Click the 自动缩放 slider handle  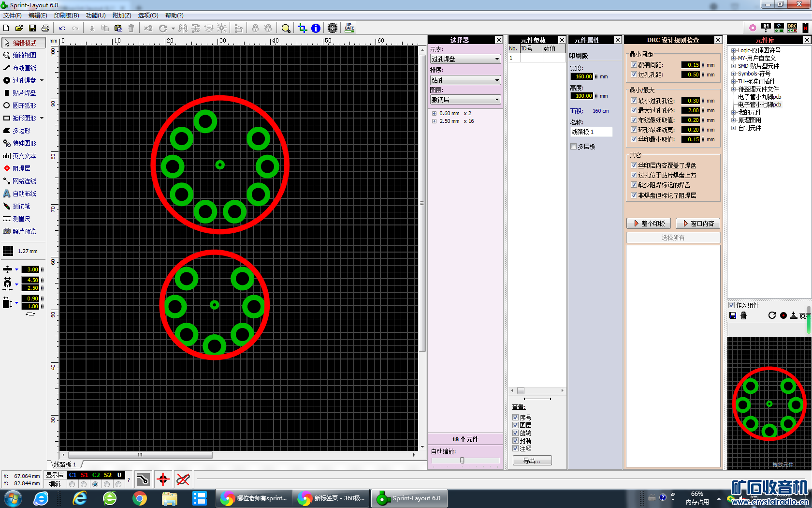click(462, 461)
